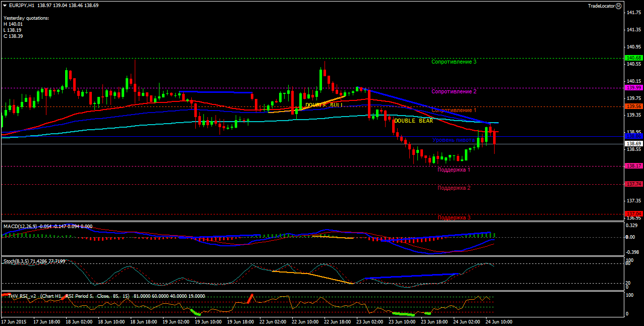Click the 140.55 price scale value
The height and width of the screenshot is (326, 644).
(x=634, y=64)
